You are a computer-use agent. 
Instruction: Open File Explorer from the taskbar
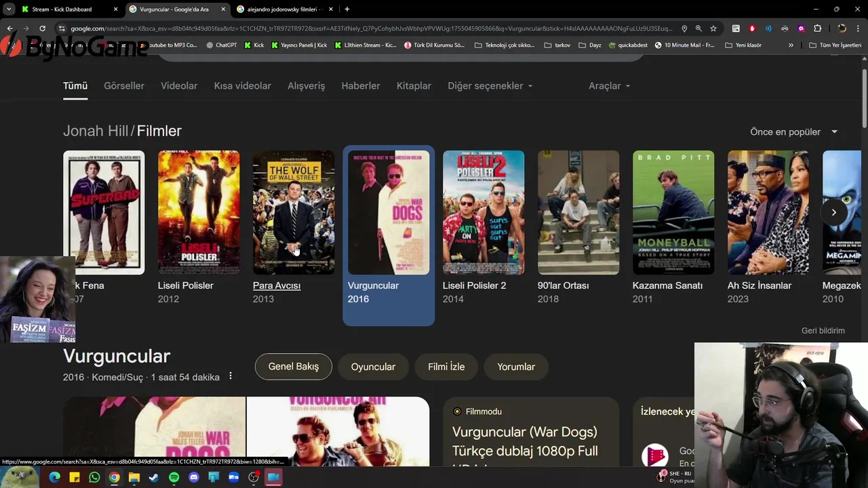click(x=134, y=477)
